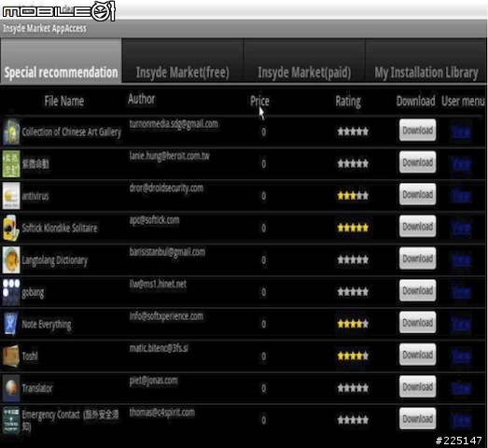The height and width of the screenshot is (448, 488).
Task: Open the Toshl app icon
Action: click(11, 357)
